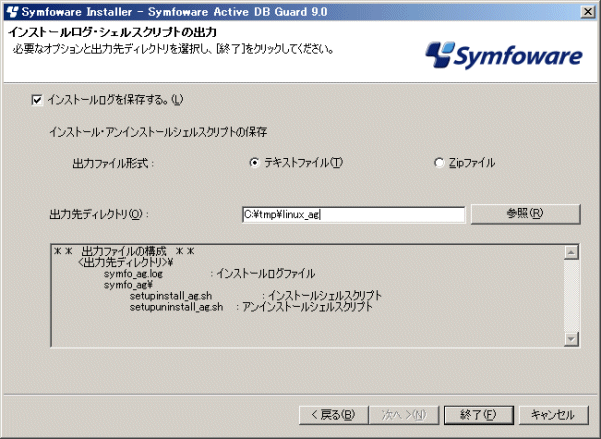The height and width of the screenshot is (439, 601).
Task: Go back with the 戻る(B) button
Action: pos(333,415)
